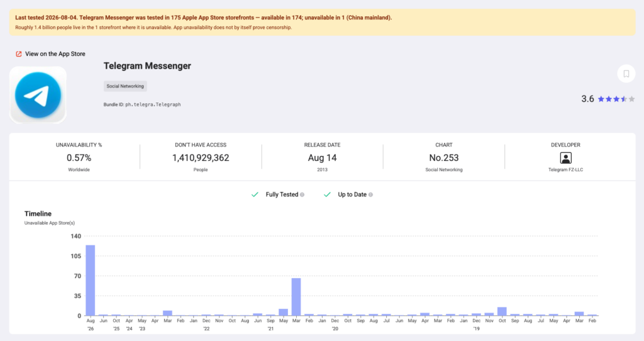The image size is (644, 341).
Task: Click the Roughly 1.4 billion people banner note
Action: click(x=153, y=28)
